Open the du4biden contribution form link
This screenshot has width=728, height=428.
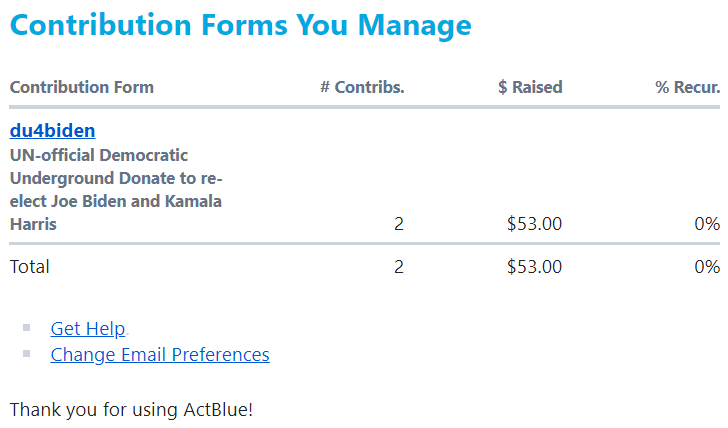52,131
